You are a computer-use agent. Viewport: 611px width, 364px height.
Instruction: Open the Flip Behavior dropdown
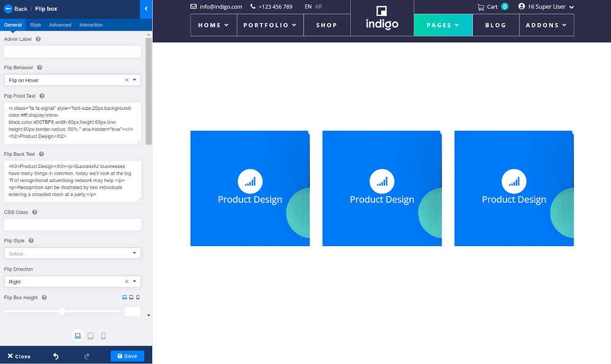click(x=72, y=80)
